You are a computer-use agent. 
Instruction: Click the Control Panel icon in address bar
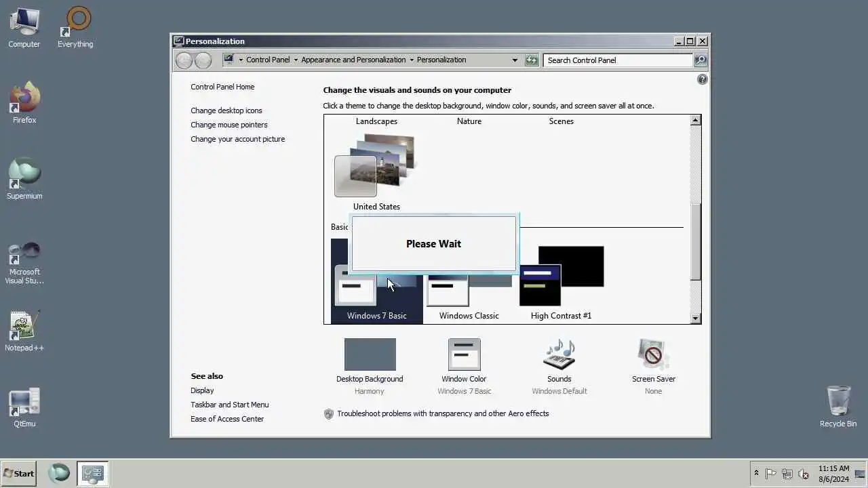click(229, 60)
